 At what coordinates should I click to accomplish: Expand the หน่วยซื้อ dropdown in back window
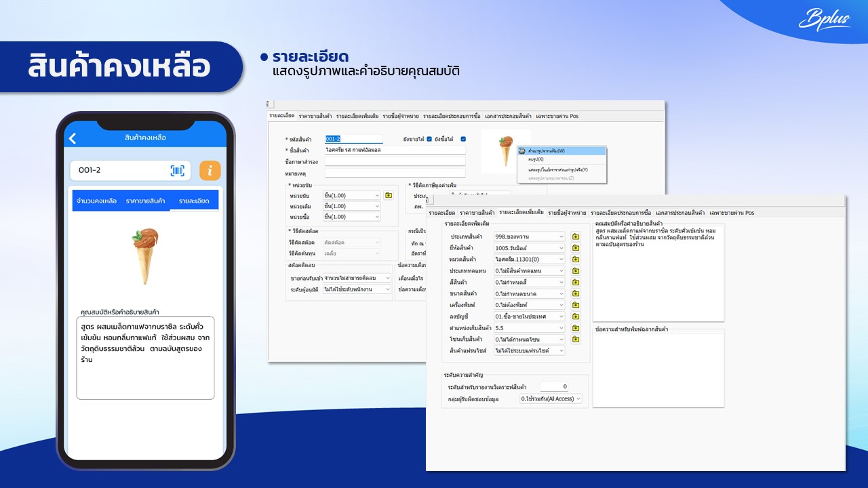352,217
